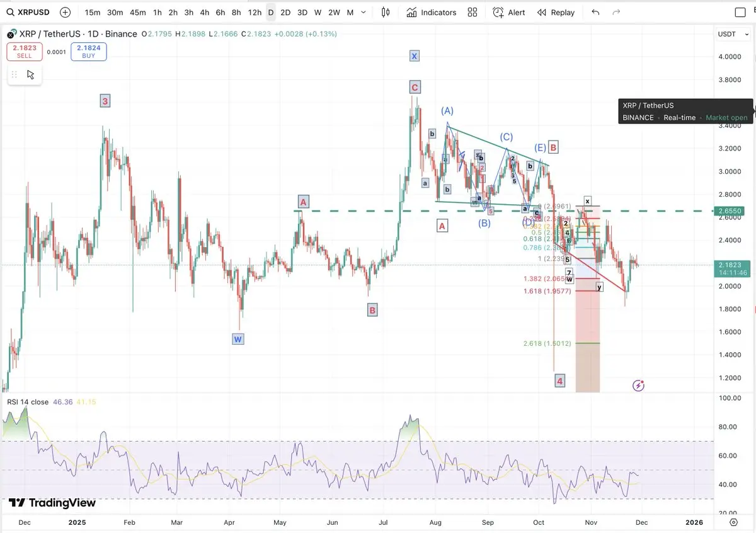Screen dimensions: 756x533
Task: Select the red B label beside (E)
Action: (x=553, y=147)
